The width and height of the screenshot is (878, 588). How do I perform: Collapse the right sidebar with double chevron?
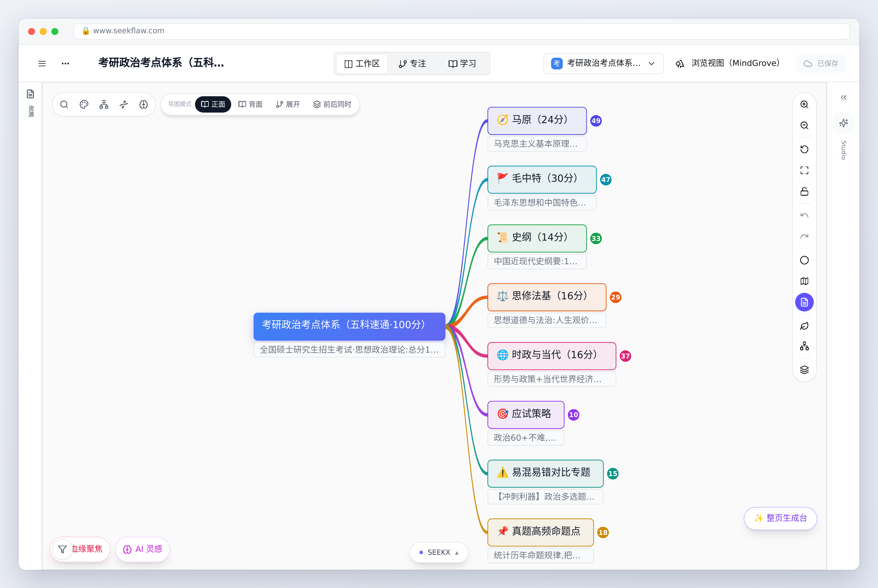[844, 97]
